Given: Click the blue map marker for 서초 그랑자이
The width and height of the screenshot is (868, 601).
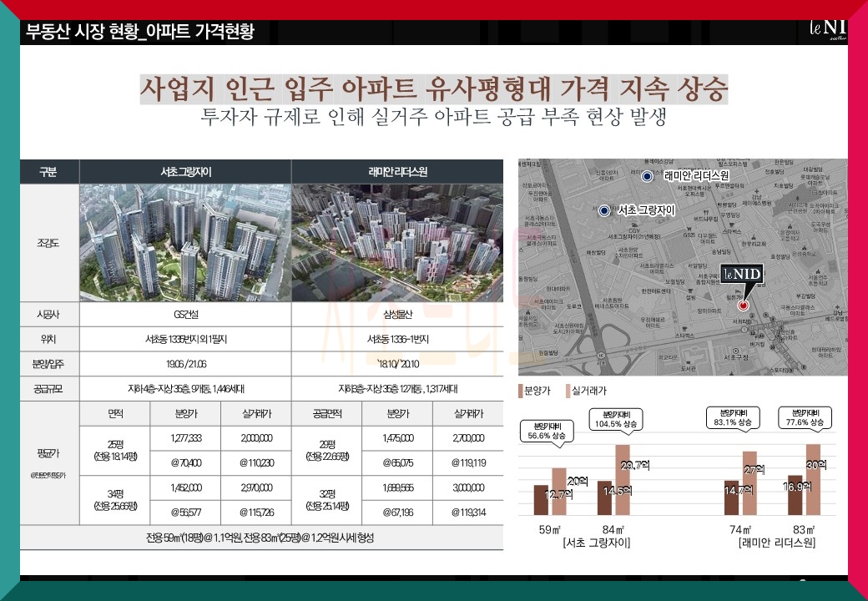Looking at the screenshot, I should [x=604, y=210].
